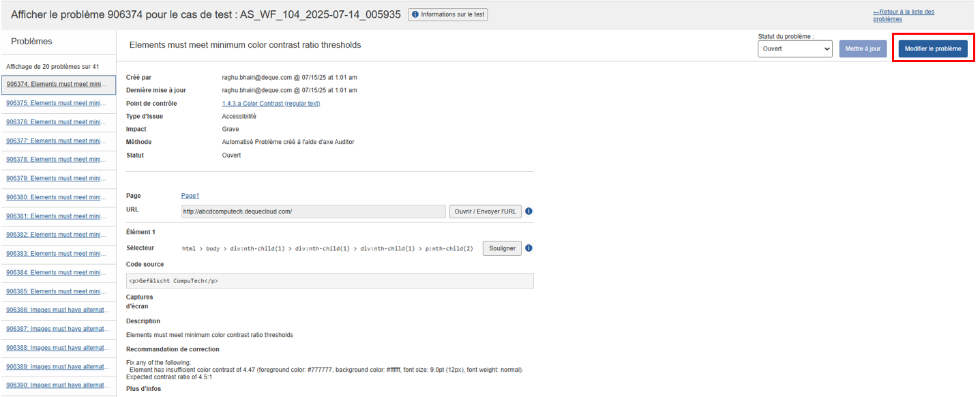Select problem 906375 in the list
Image resolution: width=980 pixels, height=397 pixels.
point(57,104)
